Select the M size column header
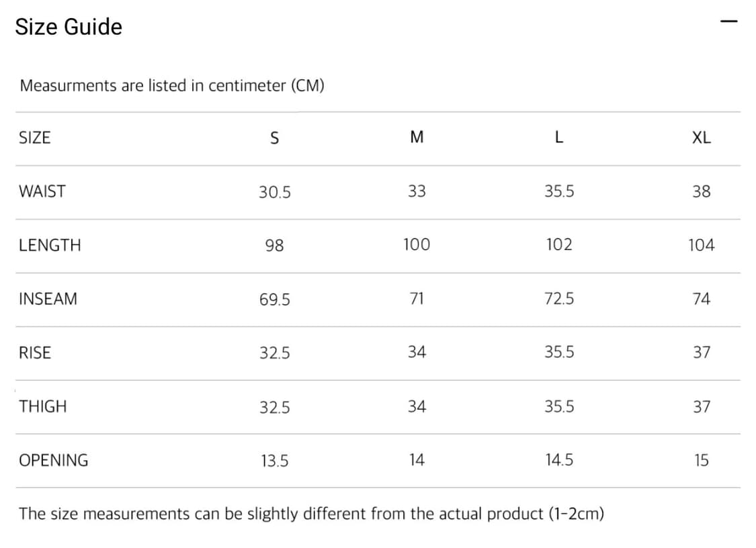 pos(417,138)
